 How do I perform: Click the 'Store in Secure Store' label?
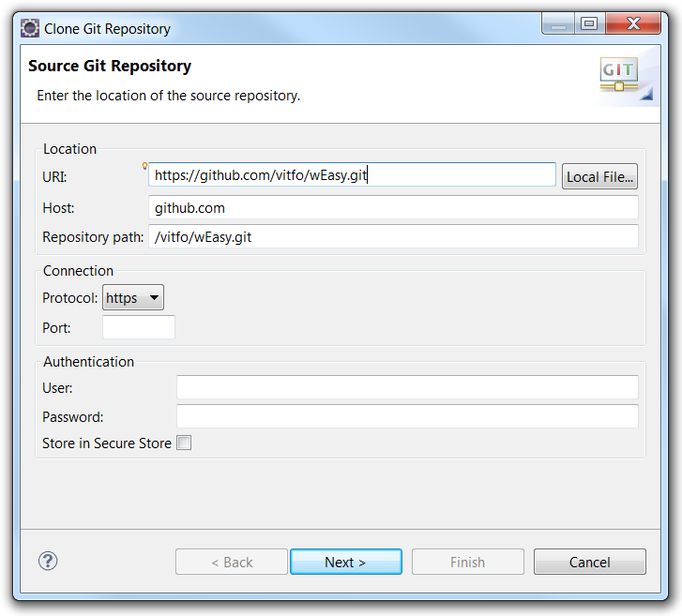tap(107, 443)
